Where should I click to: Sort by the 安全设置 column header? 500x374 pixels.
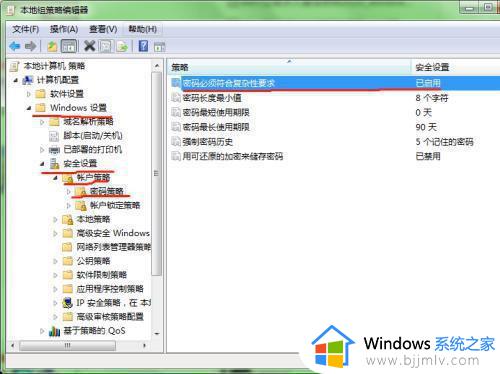(x=456, y=67)
